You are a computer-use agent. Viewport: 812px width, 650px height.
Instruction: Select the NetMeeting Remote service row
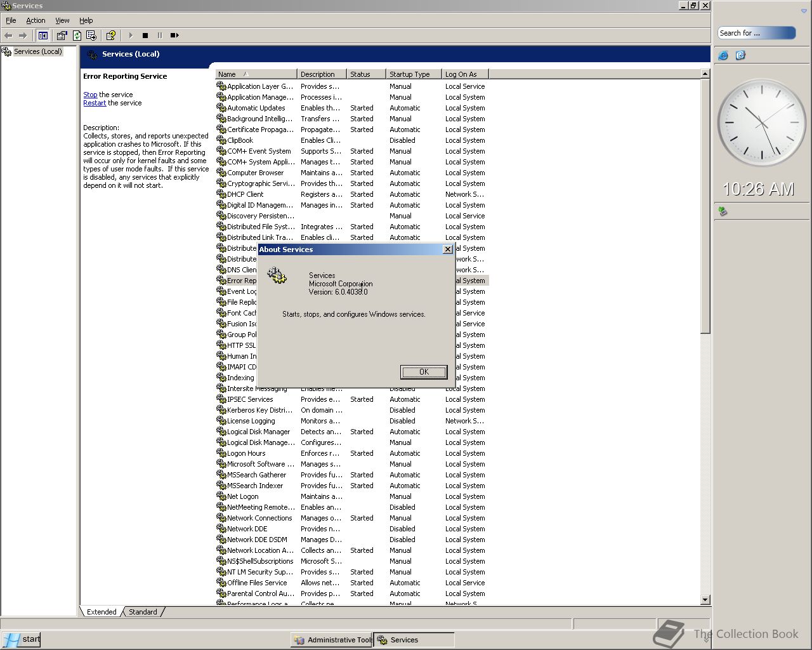click(x=352, y=507)
